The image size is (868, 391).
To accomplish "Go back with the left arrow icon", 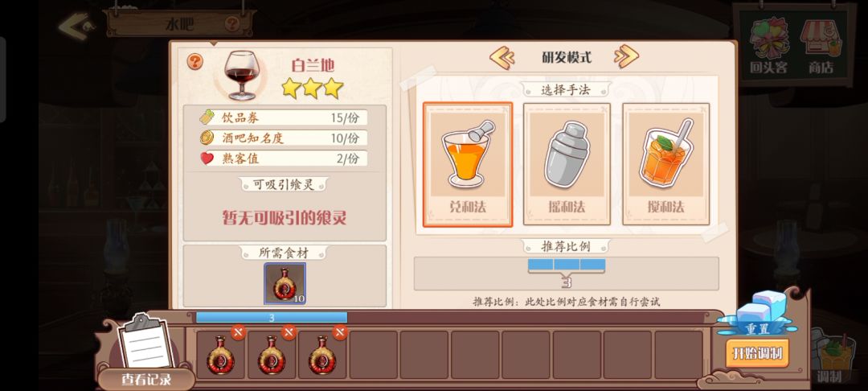I will click(x=76, y=26).
